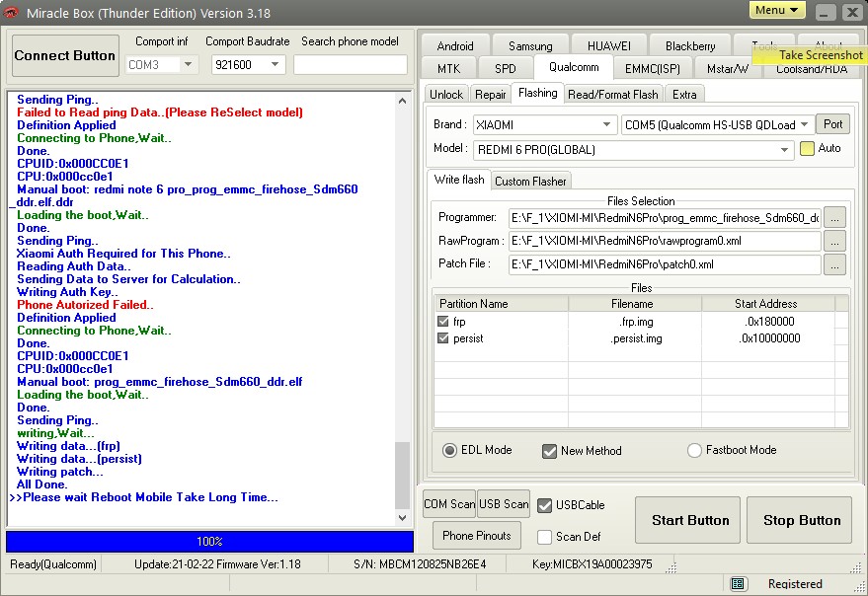Select the Fastboot Mode radio button
The height and width of the screenshot is (596, 868).
[694, 451]
